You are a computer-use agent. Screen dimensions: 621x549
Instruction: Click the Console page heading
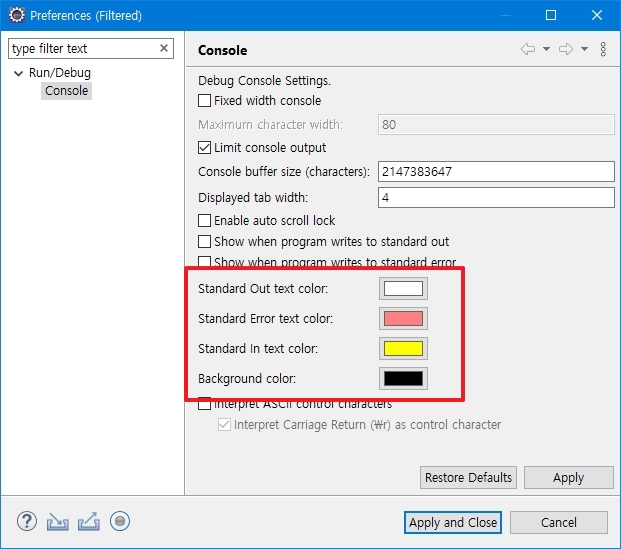[x=223, y=50]
